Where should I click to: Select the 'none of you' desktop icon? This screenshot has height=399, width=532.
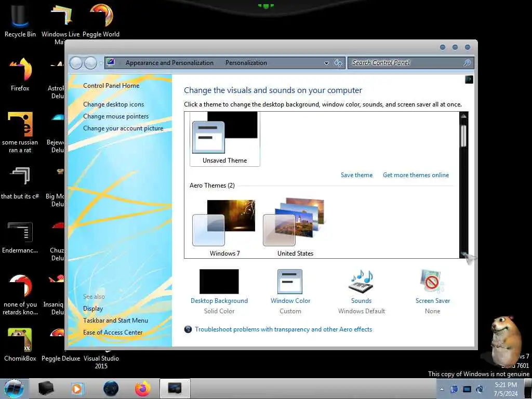tap(20, 295)
